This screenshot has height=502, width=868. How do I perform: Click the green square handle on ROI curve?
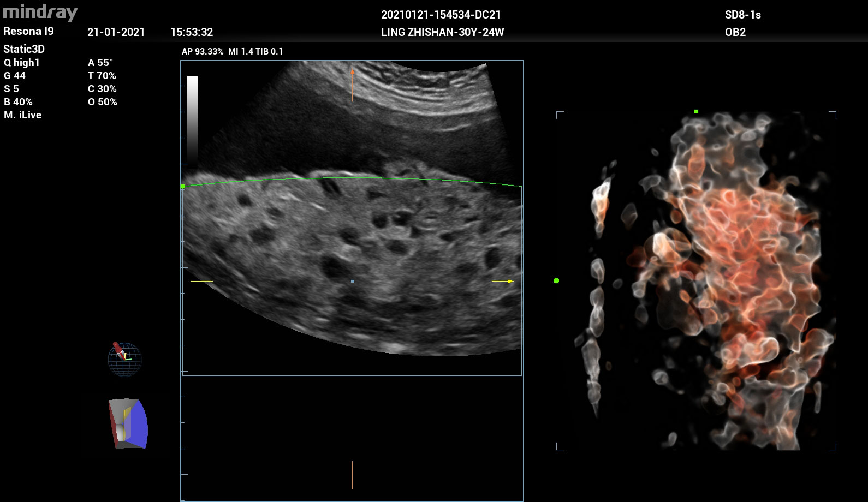[183, 187]
